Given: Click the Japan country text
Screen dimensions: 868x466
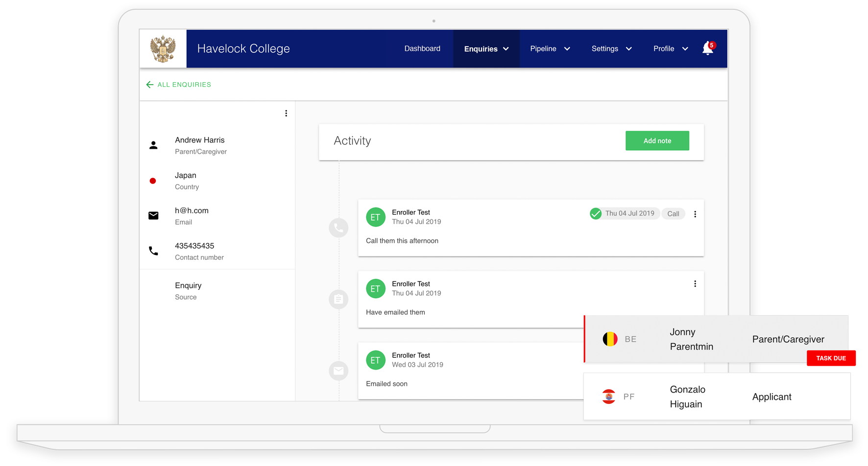Looking at the screenshot, I should [x=185, y=175].
